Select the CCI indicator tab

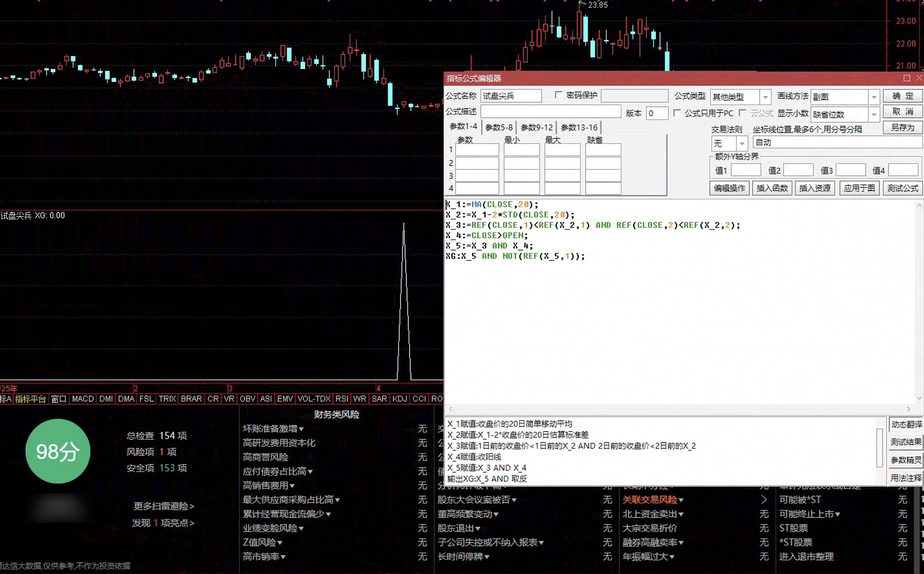pyautogui.click(x=419, y=399)
